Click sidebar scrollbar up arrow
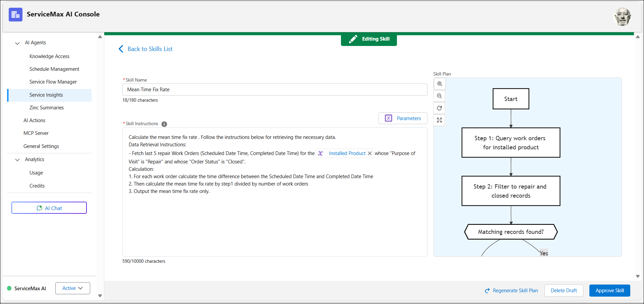Viewport: 644px width, 304px height. coord(100,37)
